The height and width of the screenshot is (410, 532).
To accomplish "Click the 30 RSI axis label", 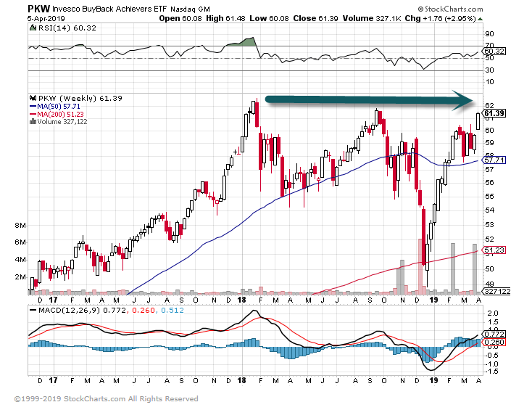I will pos(489,70).
